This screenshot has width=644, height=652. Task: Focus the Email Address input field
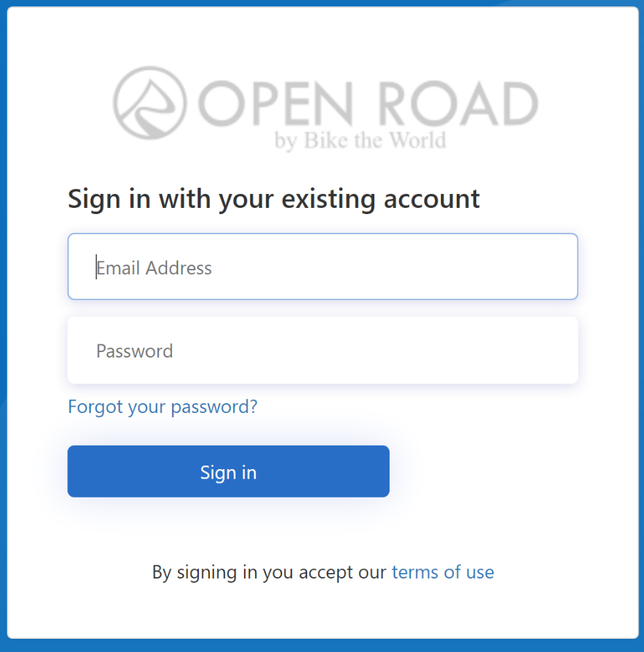(323, 267)
